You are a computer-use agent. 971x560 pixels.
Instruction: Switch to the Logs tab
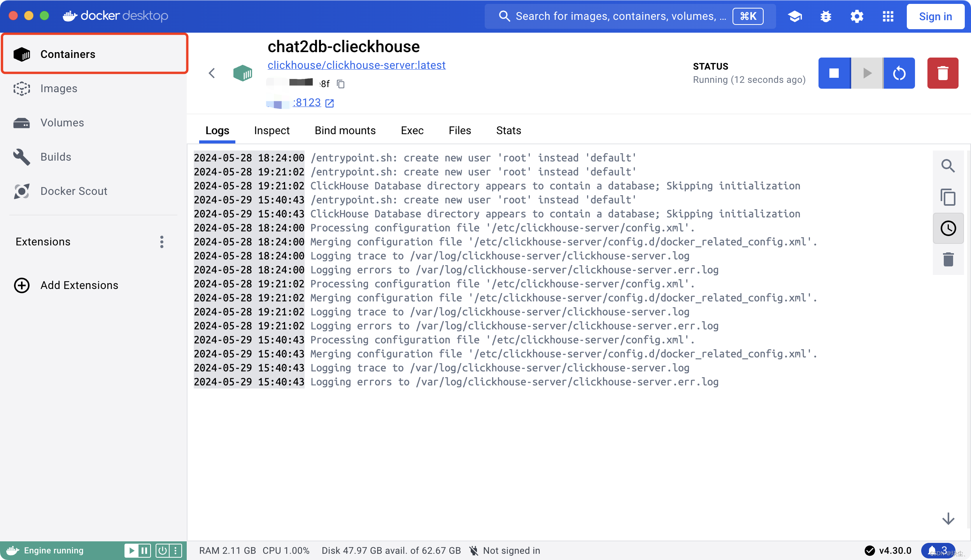(x=217, y=131)
